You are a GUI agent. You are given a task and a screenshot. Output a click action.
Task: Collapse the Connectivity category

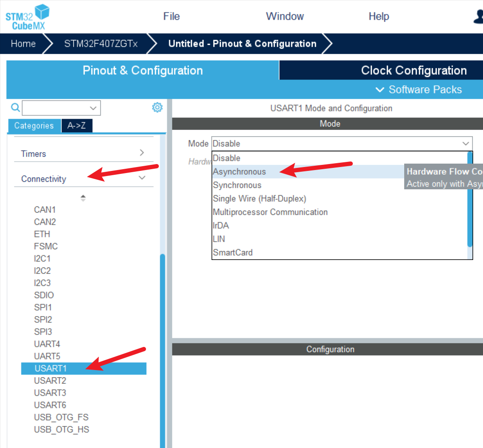[x=83, y=179]
